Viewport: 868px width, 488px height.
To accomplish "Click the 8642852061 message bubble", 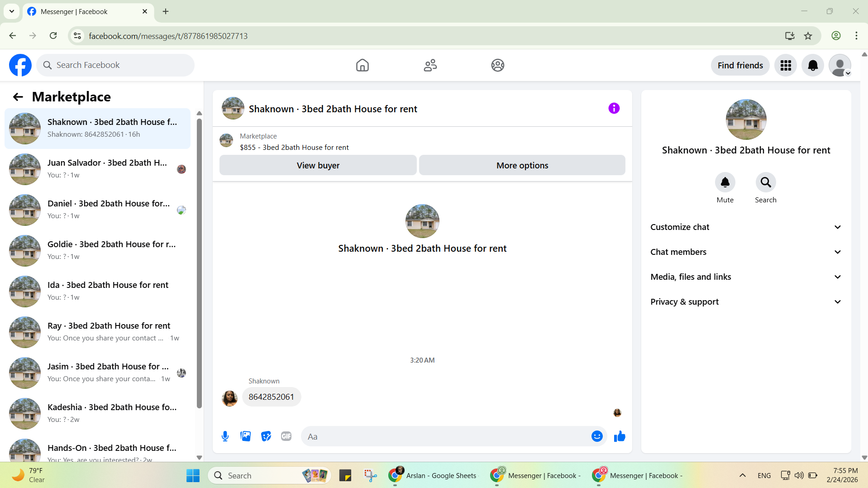I will coord(272,397).
